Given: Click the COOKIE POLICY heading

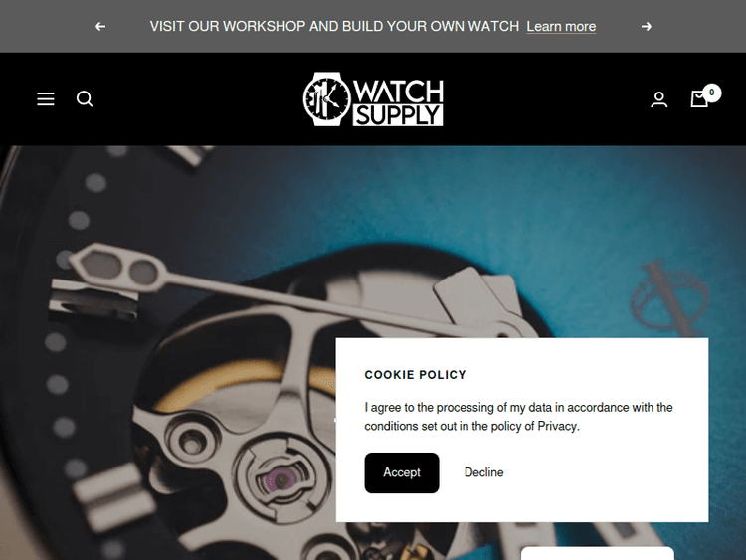Looking at the screenshot, I should coord(416,375).
